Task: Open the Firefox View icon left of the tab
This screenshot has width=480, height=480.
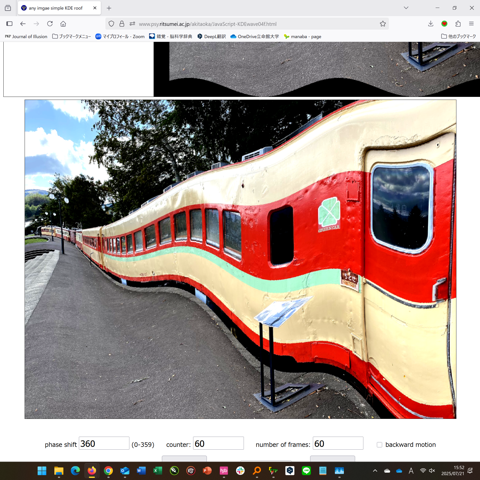Action: (x=8, y=8)
